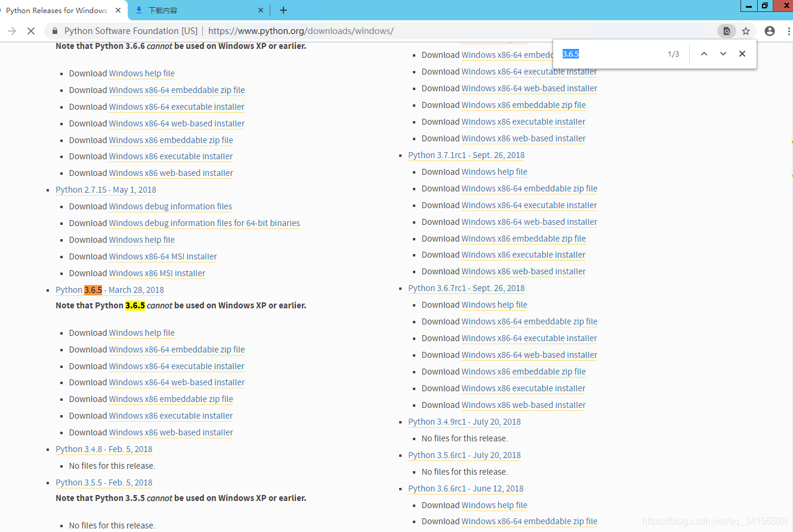Download 3.6.6rc1 Windows x86-64 embeddable zip file

click(529, 521)
